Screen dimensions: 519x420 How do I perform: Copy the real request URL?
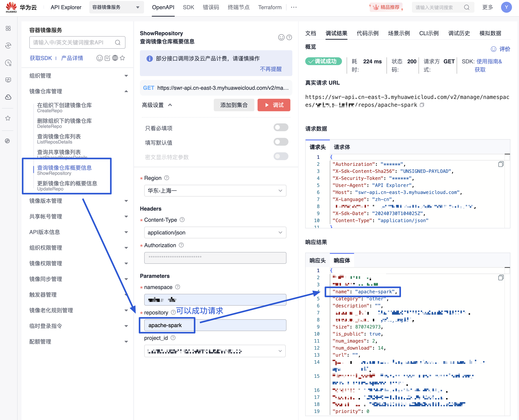(422, 105)
